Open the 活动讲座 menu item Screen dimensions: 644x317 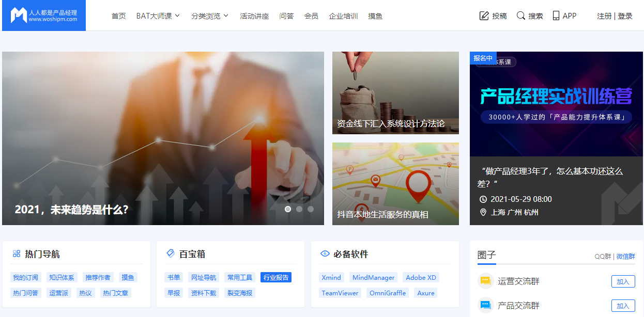pyautogui.click(x=254, y=16)
